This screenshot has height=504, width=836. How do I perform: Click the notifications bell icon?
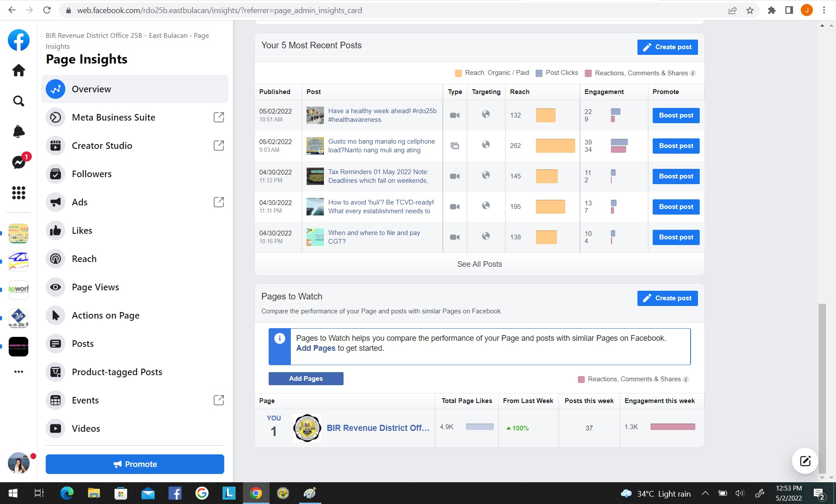click(19, 131)
